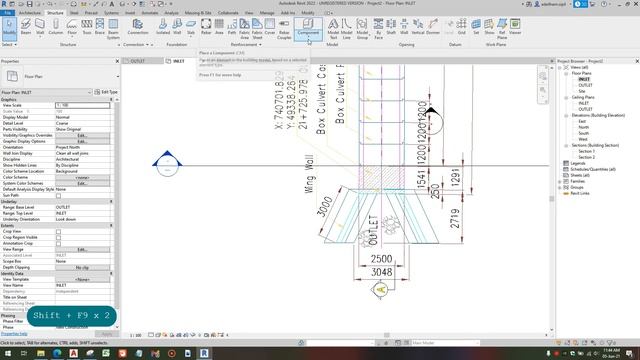Viewport: 640px width, 360px height.
Task: Enable the Crop View checkbox
Action: (x=58, y=231)
